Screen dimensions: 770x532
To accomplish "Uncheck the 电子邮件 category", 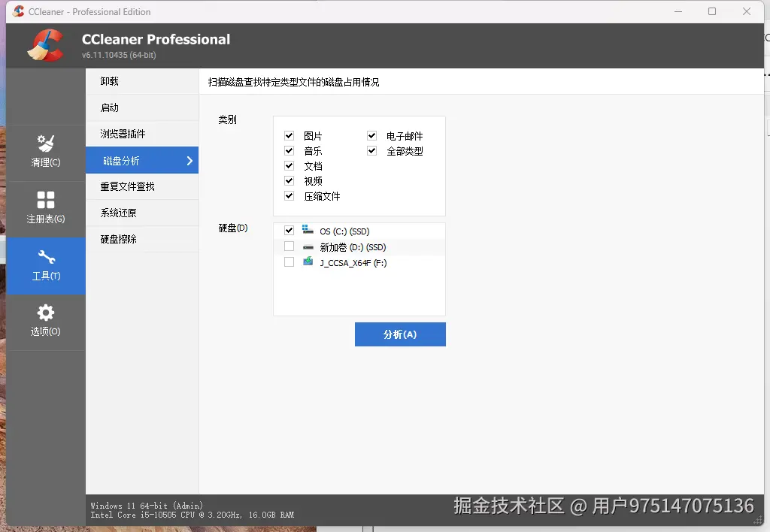I will (371, 135).
